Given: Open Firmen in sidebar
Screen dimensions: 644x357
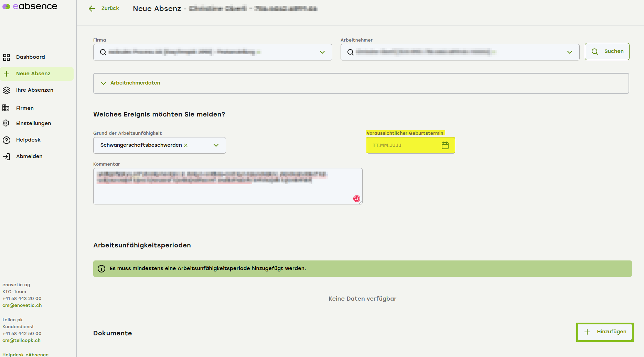Looking at the screenshot, I should point(25,108).
